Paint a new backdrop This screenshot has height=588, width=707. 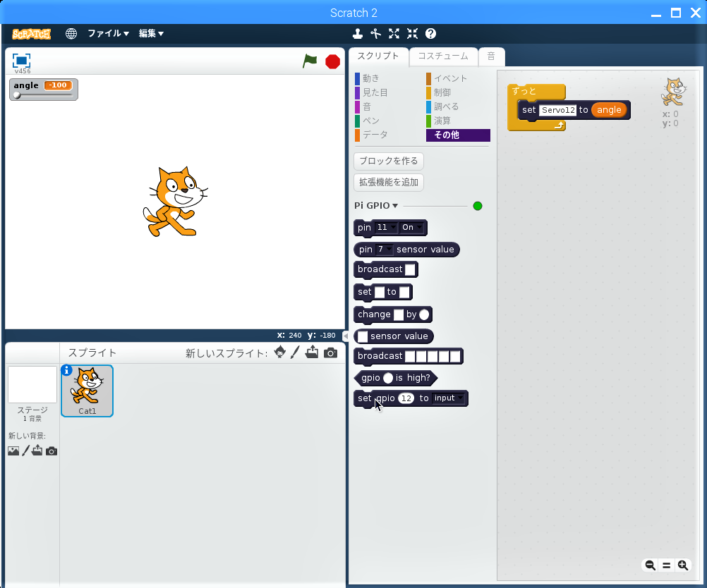[x=25, y=450]
